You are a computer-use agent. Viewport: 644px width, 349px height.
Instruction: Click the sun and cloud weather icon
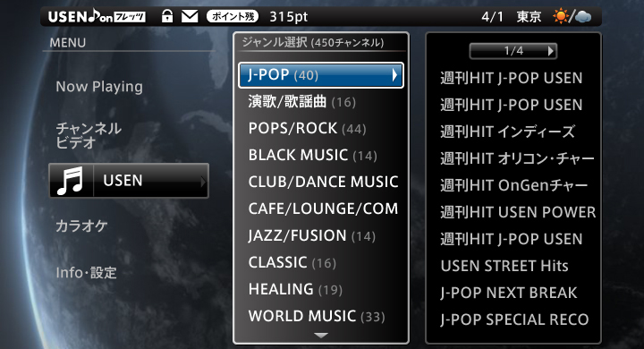(572, 16)
